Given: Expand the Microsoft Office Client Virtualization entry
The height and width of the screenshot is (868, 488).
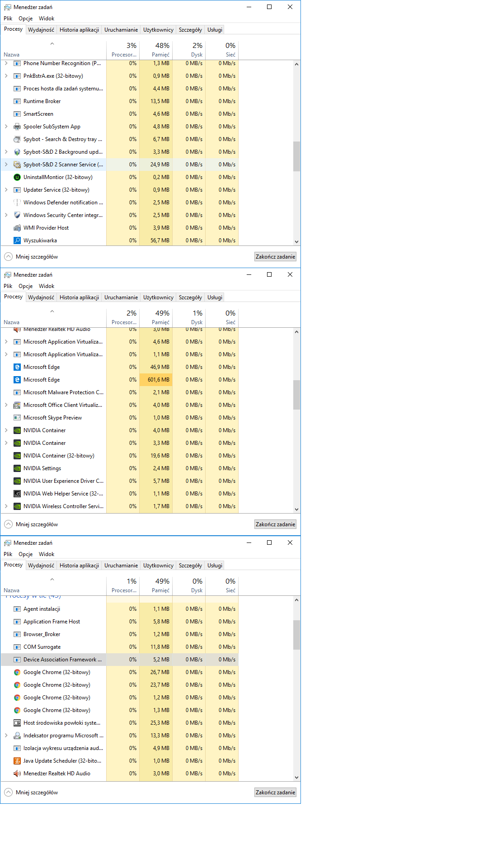Looking at the screenshot, I should point(6,405).
